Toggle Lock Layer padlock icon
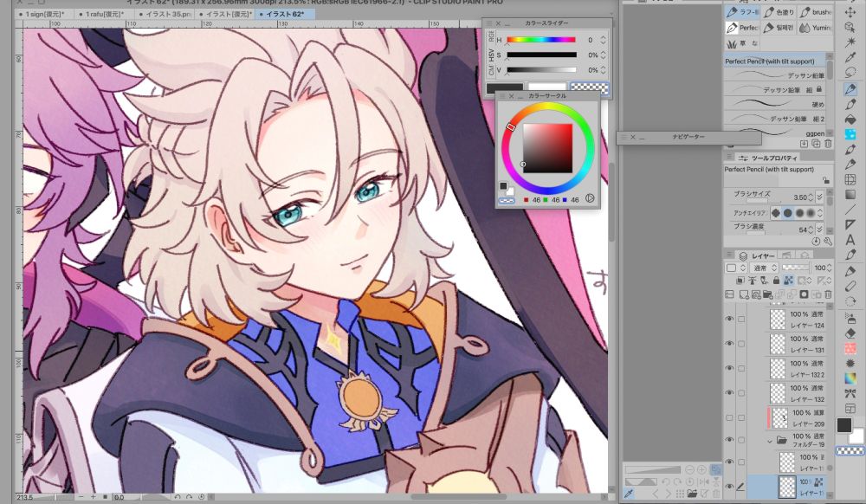 pyautogui.click(x=776, y=281)
